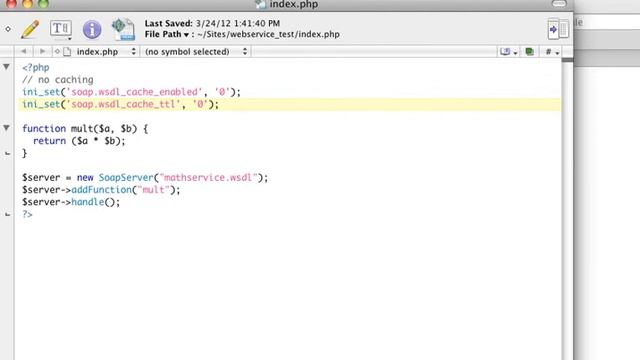Click the 'soap.wsdl_cache_enabled' string

pos(134,92)
